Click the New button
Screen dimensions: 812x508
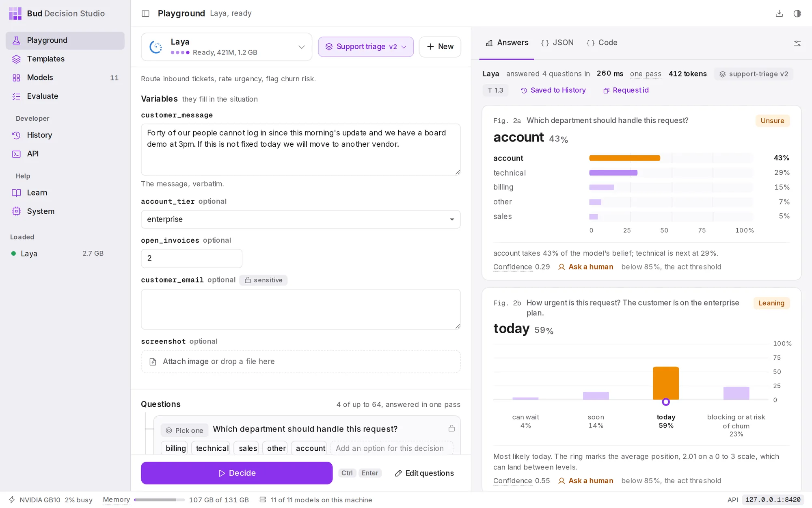[440, 47]
